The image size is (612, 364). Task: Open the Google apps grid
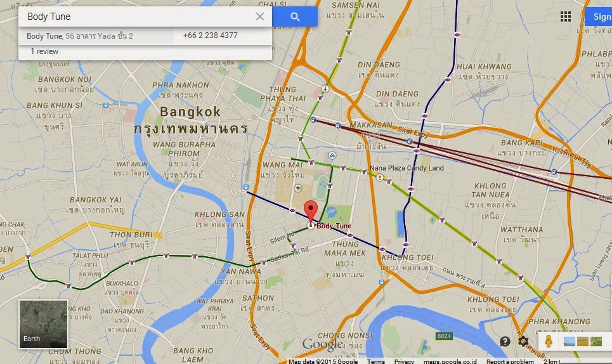click(566, 16)
